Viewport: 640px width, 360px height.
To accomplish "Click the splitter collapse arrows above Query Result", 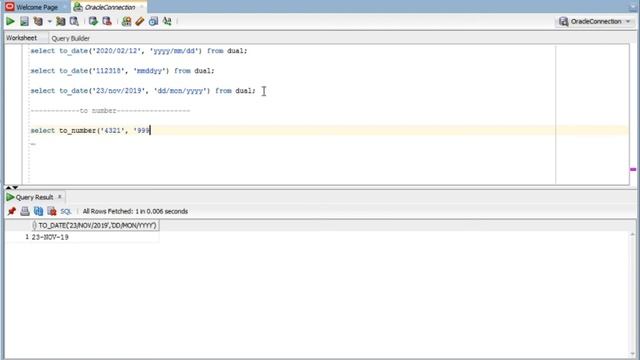I will (12, 187).
